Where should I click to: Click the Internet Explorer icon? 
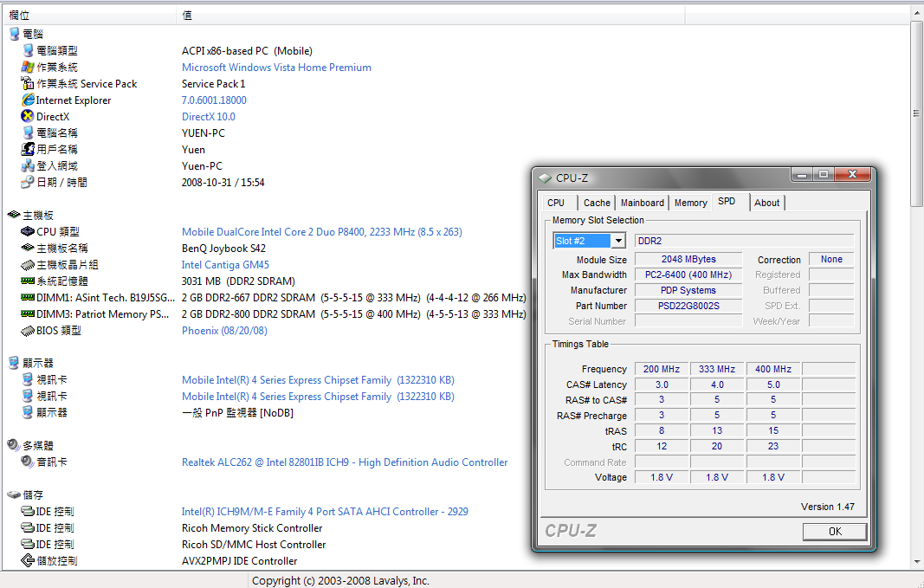(x=28, y=100)
